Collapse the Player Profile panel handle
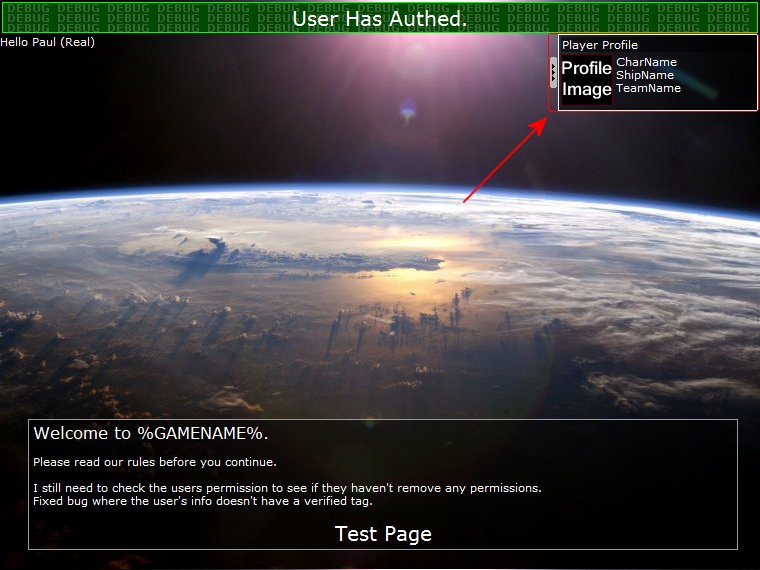This screenshot has height=570, width=760. [x=553, y=73]
